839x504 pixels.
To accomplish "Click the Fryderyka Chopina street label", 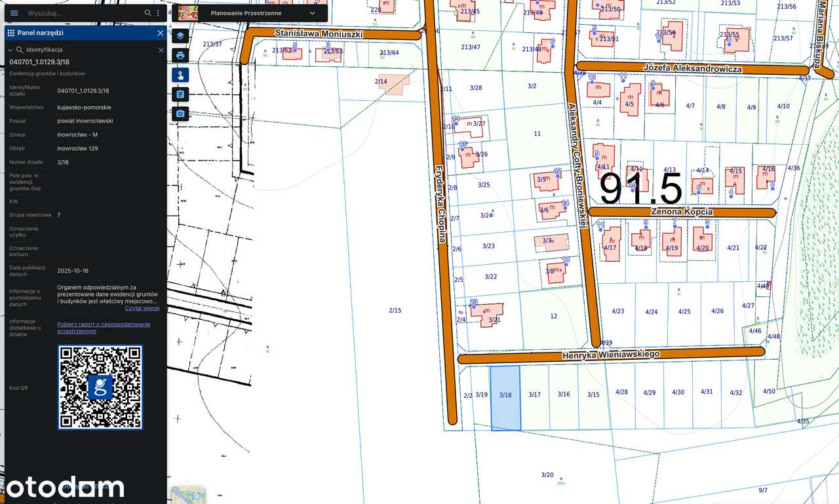I will [x=442, y=203].
